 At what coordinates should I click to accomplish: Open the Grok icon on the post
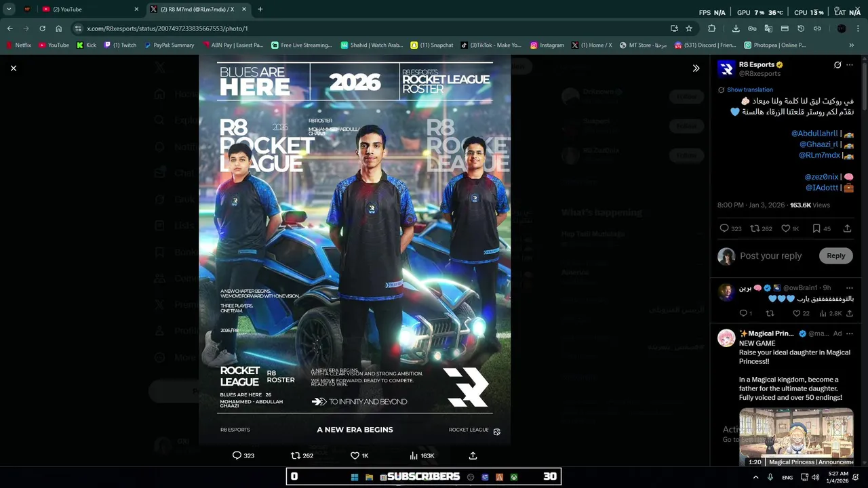(x=837, y=65)
